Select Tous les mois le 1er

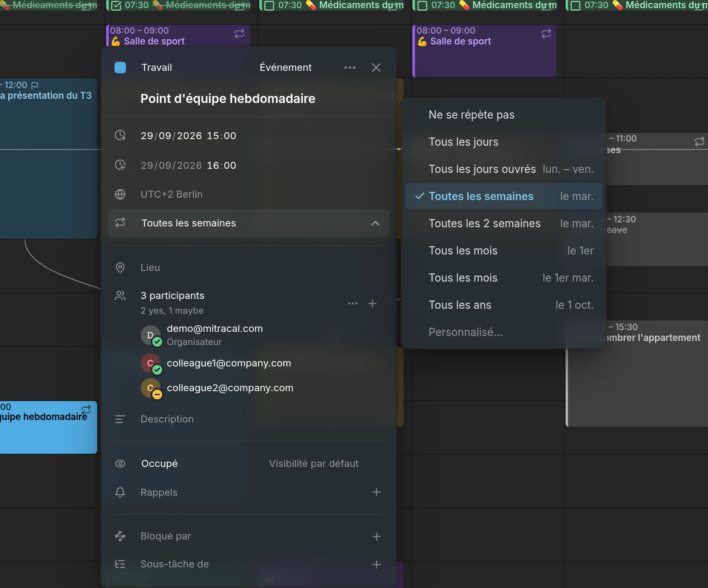[504, 250]
